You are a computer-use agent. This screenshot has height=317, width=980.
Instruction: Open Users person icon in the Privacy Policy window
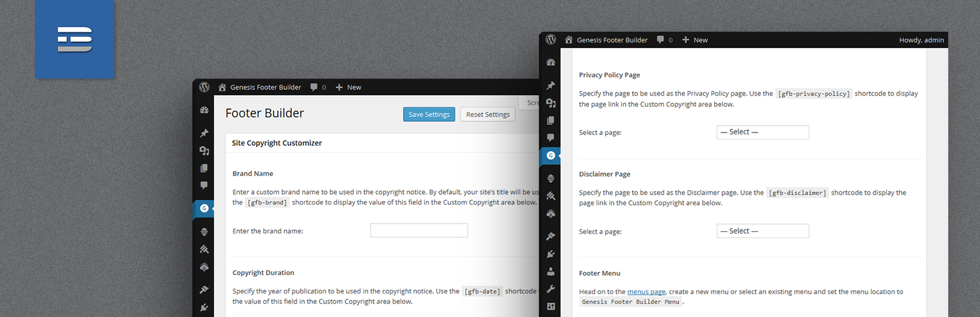[550, 271]
